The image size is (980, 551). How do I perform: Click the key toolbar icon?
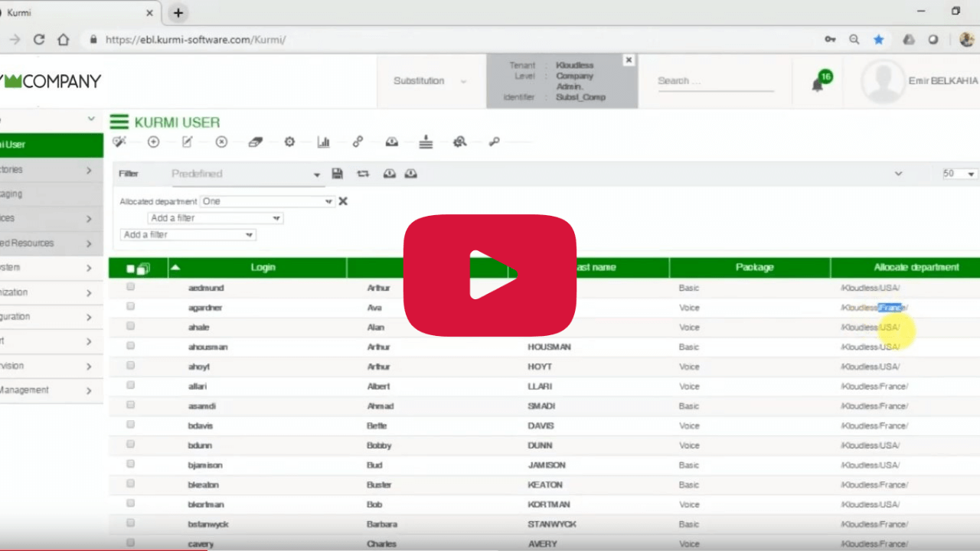pos(494,142)
